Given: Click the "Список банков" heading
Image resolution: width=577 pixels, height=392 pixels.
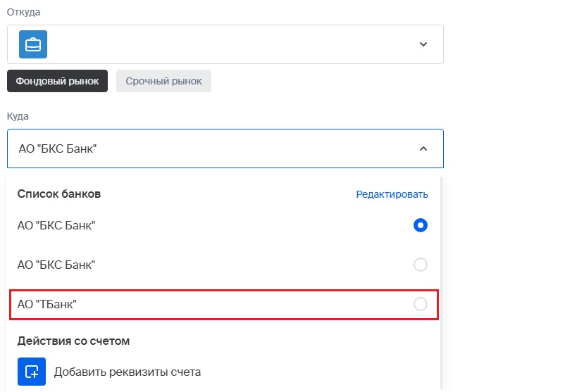Looking at the screenshot, I should pos(59,194).
